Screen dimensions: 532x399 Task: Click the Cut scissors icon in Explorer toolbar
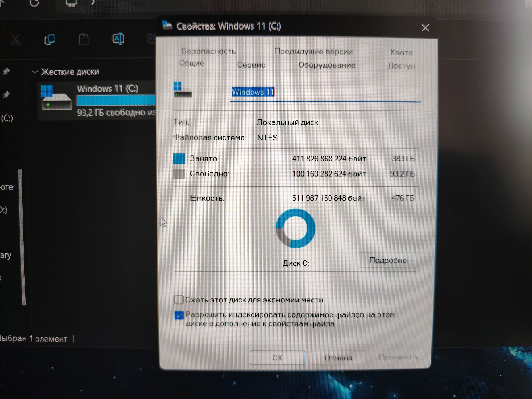pos(15,40)
